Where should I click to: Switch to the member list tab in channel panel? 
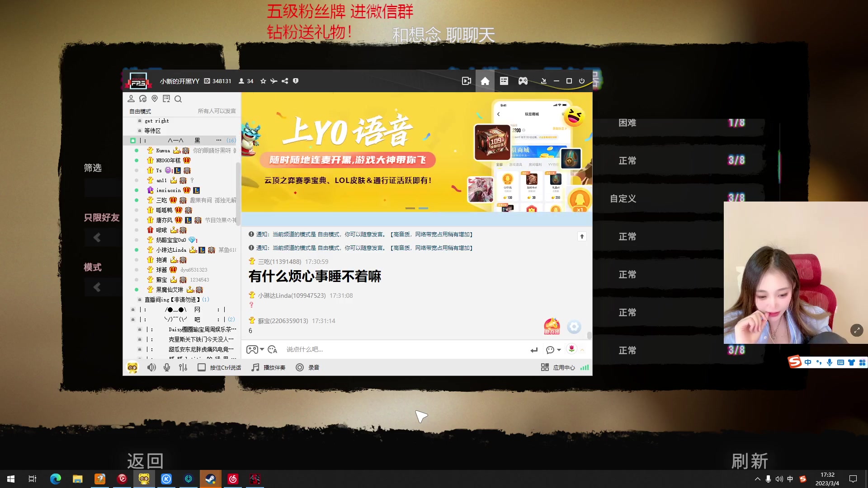tap(131, 99)
